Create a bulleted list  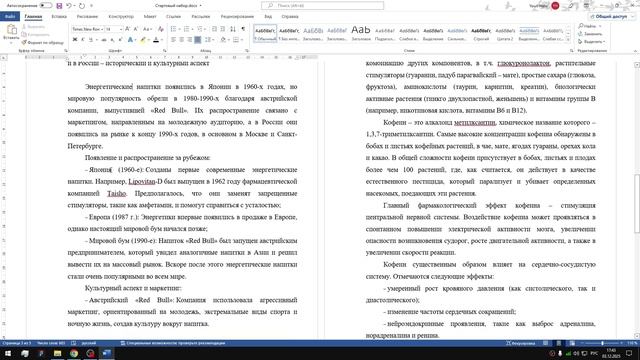coord(173,29)
